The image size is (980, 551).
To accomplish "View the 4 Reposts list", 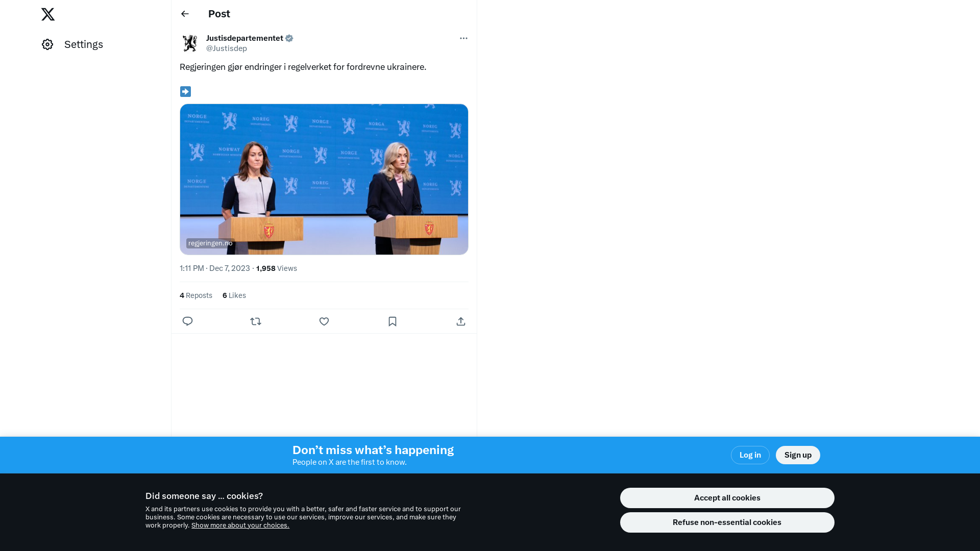I will [196, 295].
